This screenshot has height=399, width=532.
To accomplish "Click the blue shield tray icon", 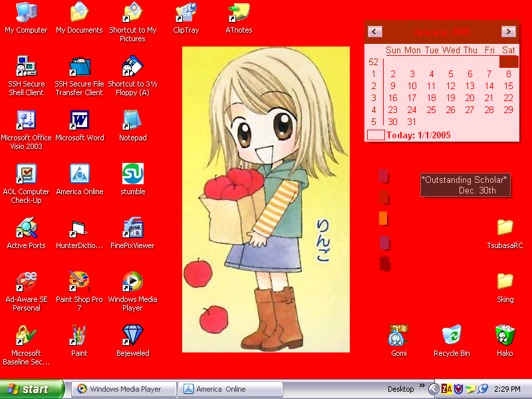I will pos(458,389).
